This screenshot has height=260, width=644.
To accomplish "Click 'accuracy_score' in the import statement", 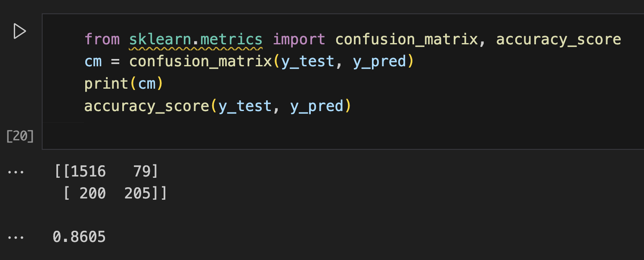I will [558, 40].
